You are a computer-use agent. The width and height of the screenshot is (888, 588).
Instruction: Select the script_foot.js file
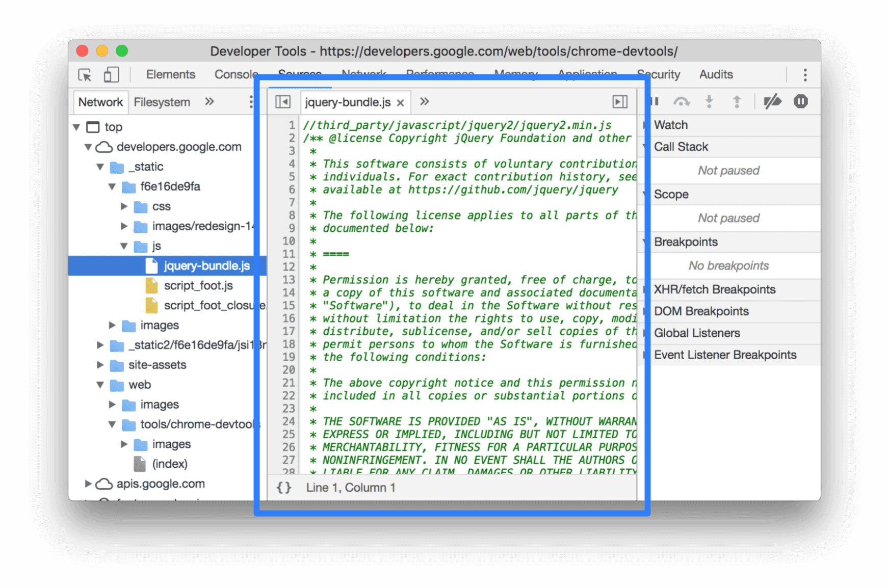point(198,285)
